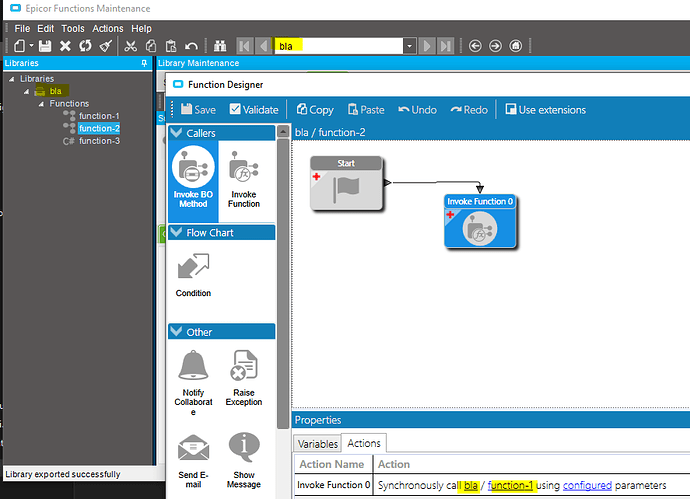Image resolution: width=690 pixels, height=499 pixels.
Task: Collapse the Flow Chart section
Action: pyautogui.click(x=177, y=233)
